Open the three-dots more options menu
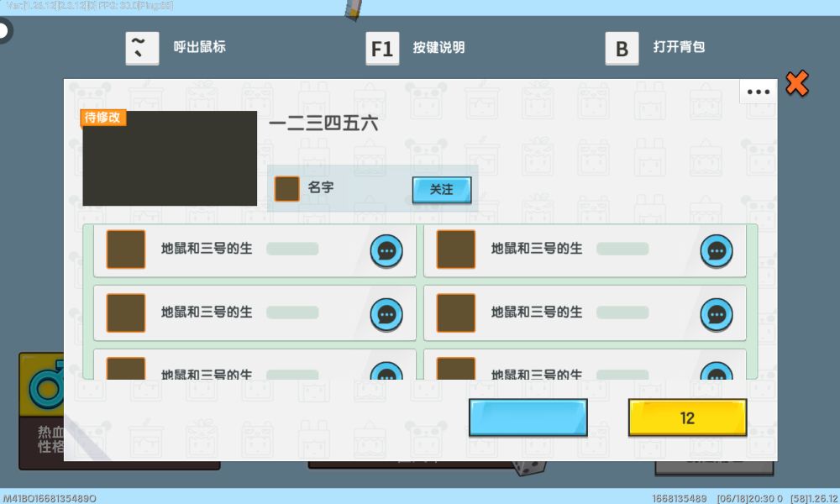Image resolution: width=840 pixels, height=504 pixels. [759, 92]
